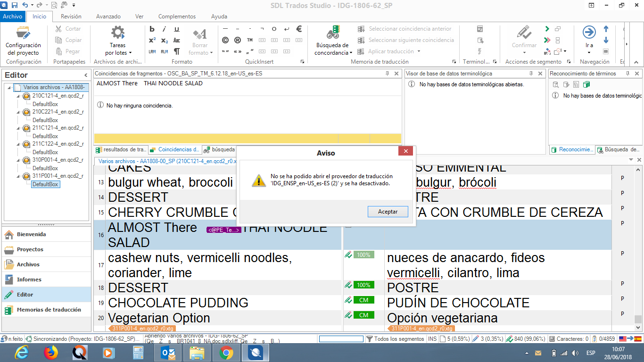Close Reconocimiento de términos panel
Screen dimensions: 644x362
point(637,74)
